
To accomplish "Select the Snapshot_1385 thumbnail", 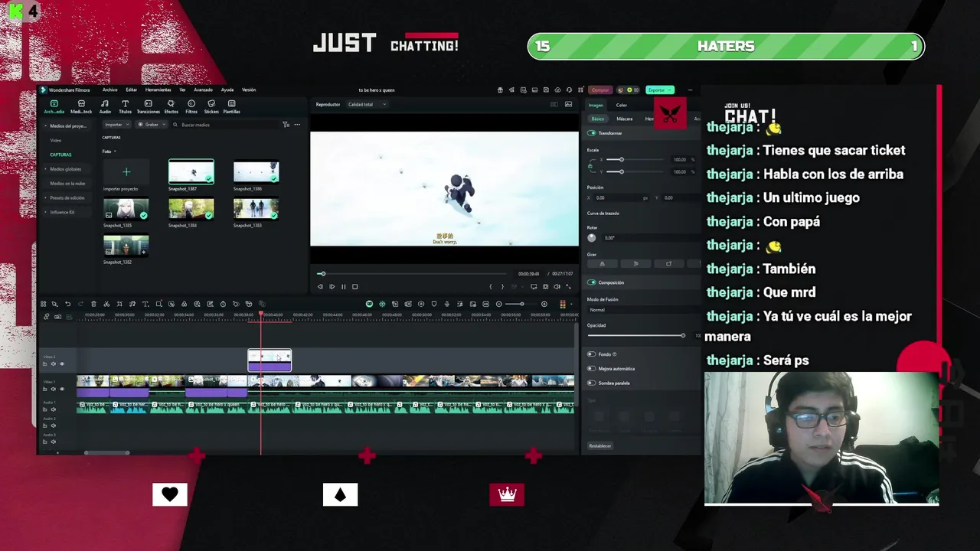I will tap(126, 208).
